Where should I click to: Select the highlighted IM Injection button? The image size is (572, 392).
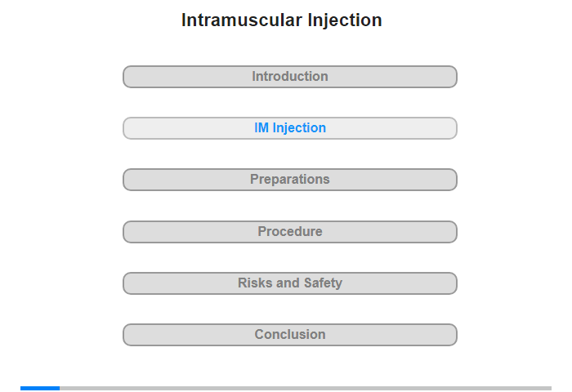289,128
